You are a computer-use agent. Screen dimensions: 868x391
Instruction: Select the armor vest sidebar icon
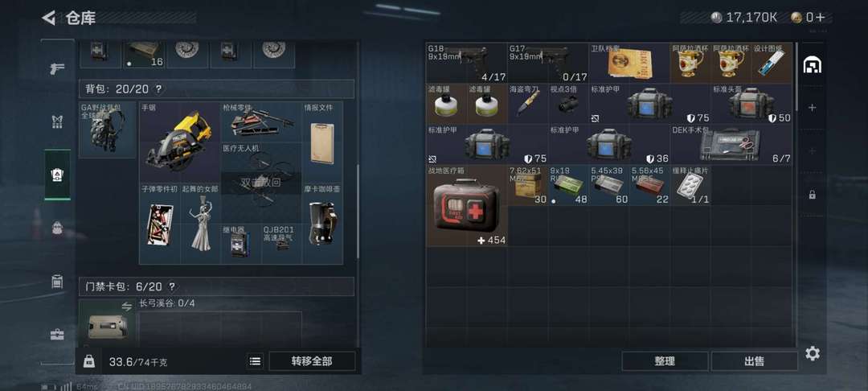57,122
